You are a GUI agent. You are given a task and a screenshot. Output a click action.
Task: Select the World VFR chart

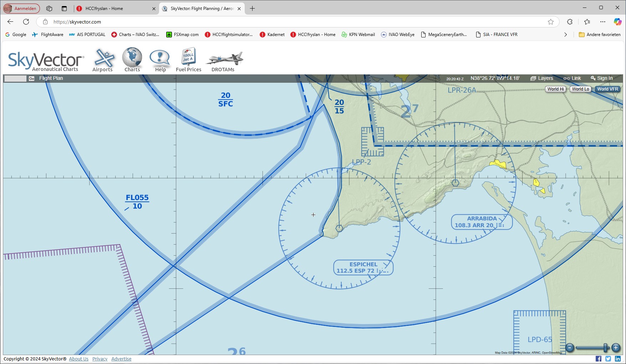pyautogui.click(x=607, y=89)
